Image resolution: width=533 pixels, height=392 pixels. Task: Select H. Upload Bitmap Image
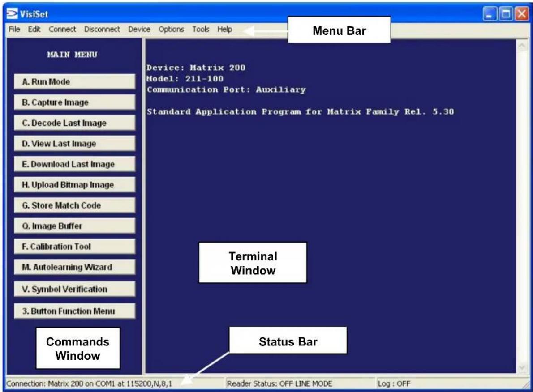point(74,185)
